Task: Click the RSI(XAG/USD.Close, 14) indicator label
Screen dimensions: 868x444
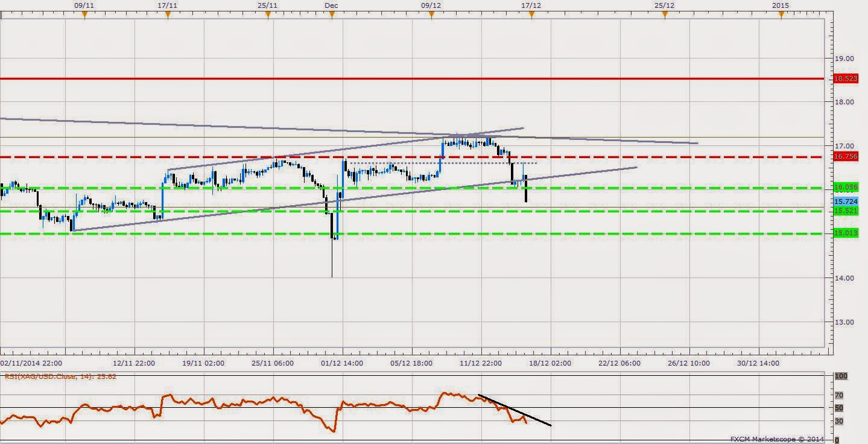Action: 60,376
